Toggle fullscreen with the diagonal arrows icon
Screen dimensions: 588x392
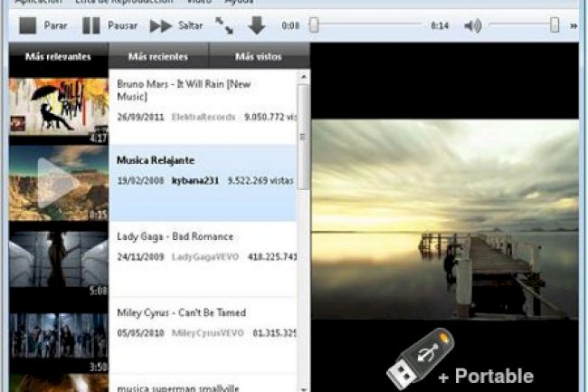click(224, 25)
